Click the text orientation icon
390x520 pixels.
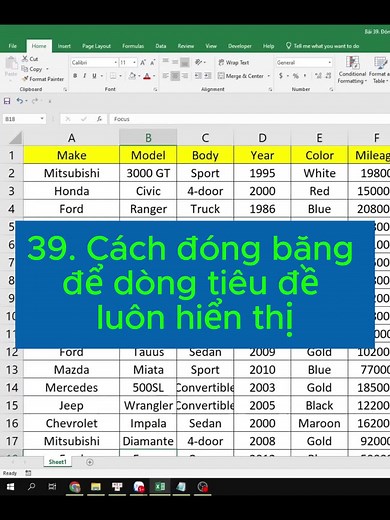[199, 62]
